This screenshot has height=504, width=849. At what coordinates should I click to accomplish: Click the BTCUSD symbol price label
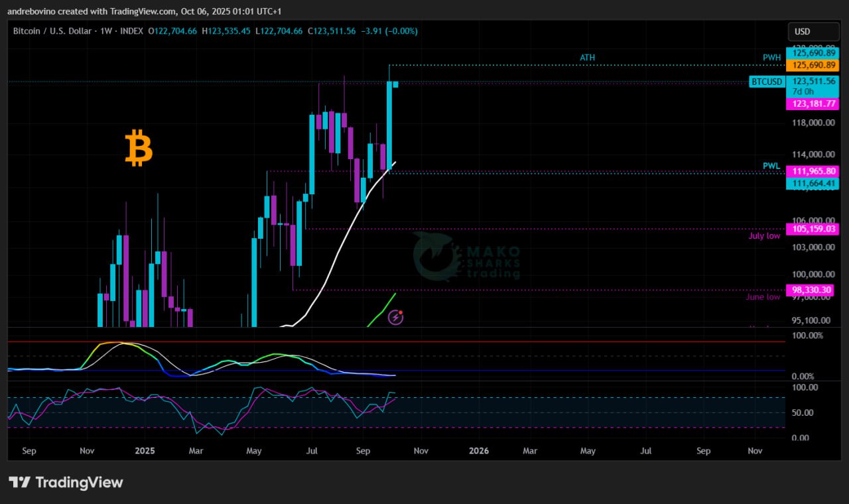[767, 82]
